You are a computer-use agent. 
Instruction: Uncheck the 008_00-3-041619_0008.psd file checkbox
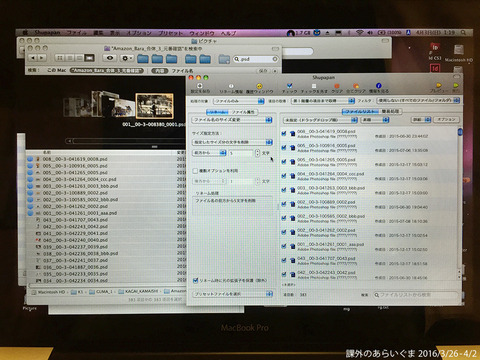point(284,133)
